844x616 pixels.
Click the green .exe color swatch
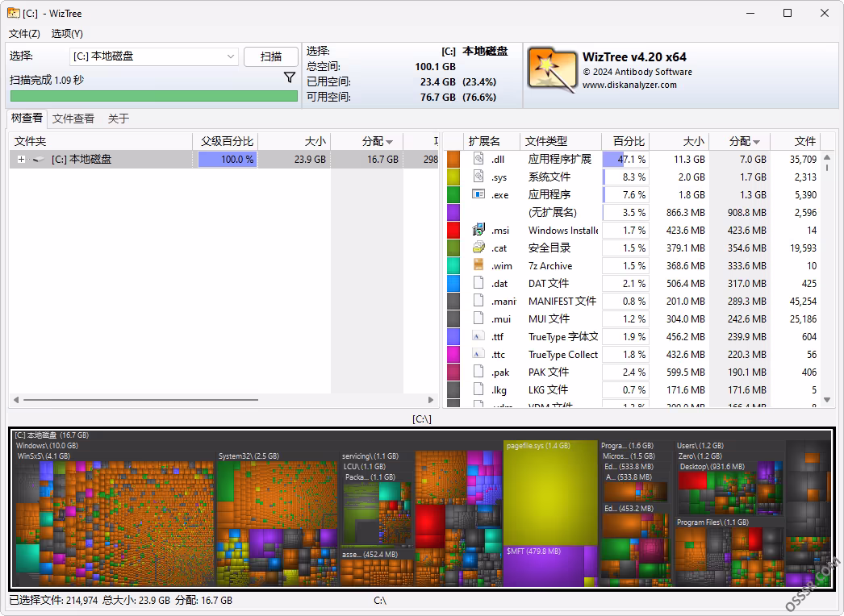coord(453,195)
